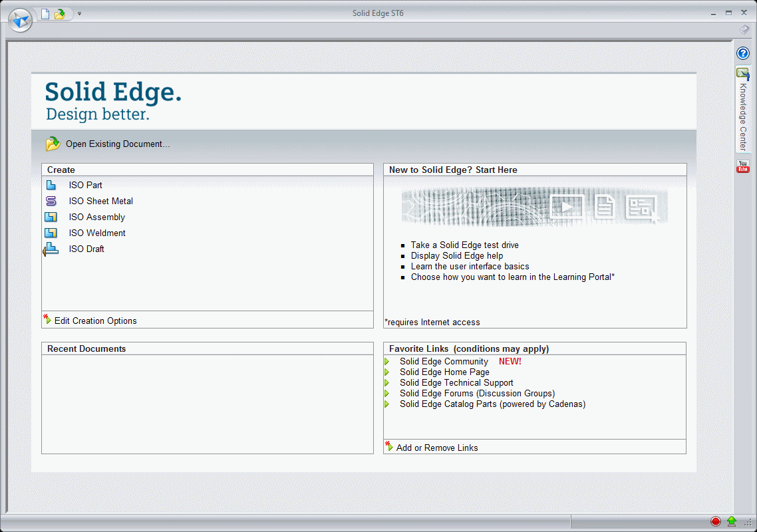Click the blue Help question mark icon
The height and width of the screenshot is (532, 757).
click(743, 53)
